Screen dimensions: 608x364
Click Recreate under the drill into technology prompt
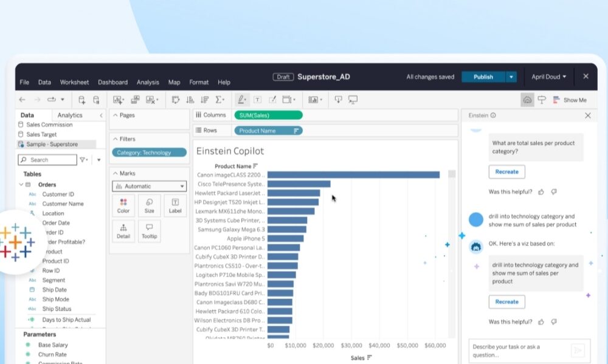pyautogui.click(x=507, y=301)
